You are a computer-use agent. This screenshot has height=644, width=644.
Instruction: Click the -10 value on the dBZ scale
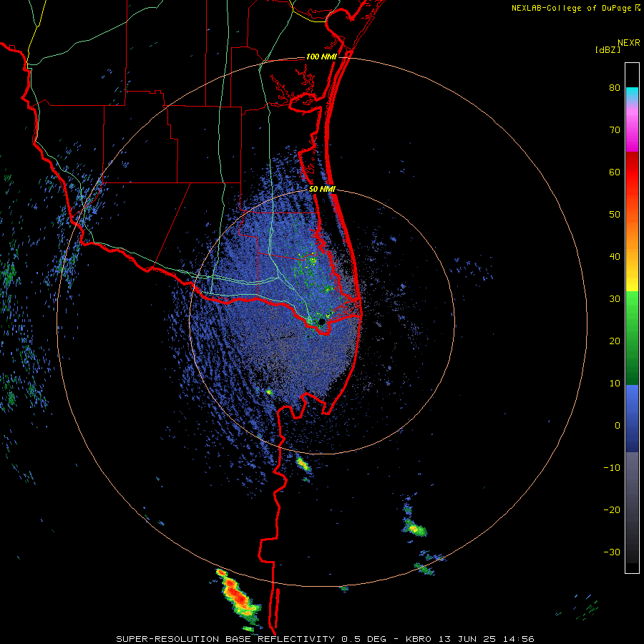[x=612, y=468]
